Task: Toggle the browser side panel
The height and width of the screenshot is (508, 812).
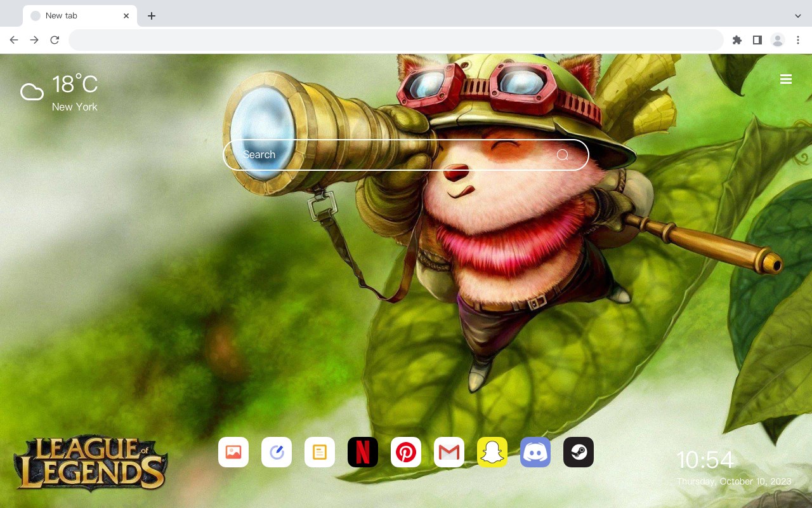Action: (x=757, y=40)
